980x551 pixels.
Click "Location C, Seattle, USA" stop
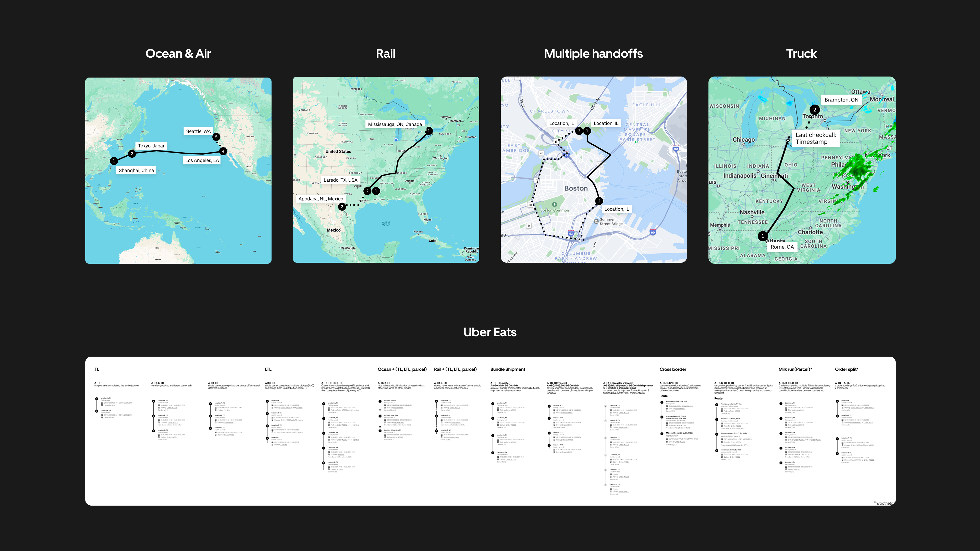click(x=393, y=430)
